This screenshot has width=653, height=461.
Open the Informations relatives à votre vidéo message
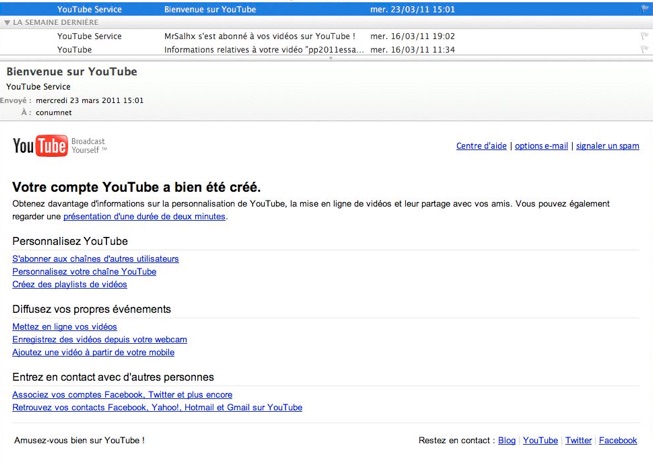326,50
